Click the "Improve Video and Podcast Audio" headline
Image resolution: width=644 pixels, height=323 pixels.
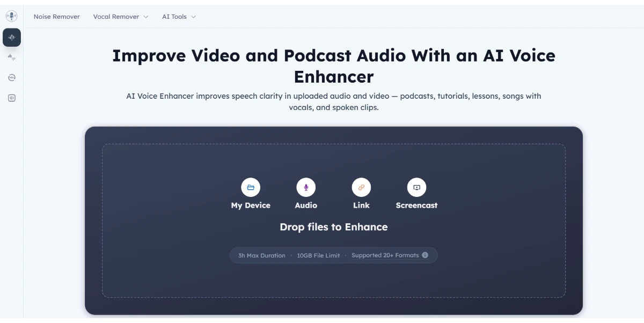tap(334, 66)
